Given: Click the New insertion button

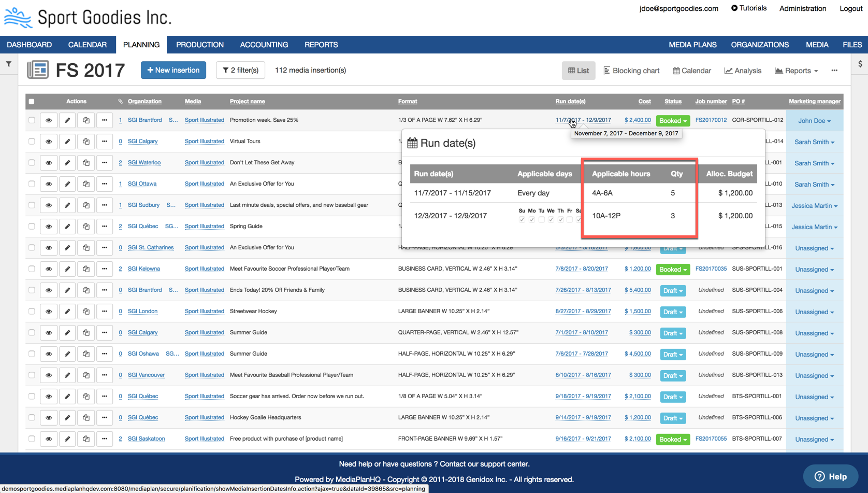Looking at the screenshot, I should click(x=173, y=70).
